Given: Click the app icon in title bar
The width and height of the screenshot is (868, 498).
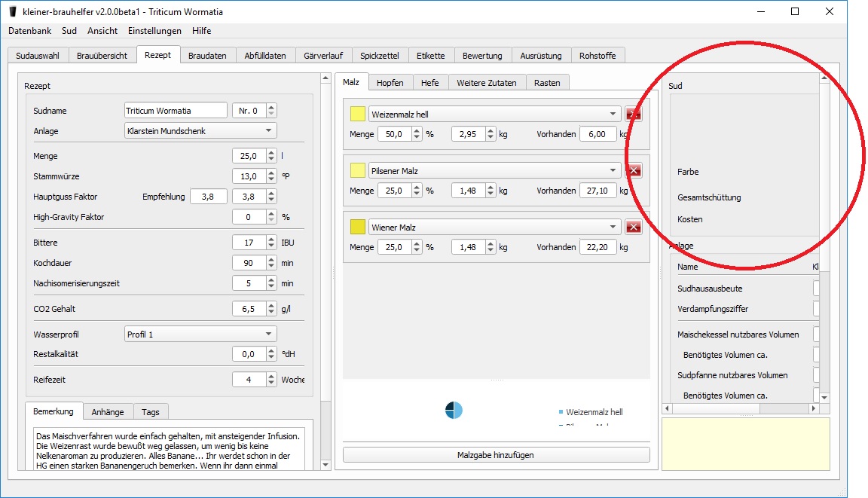Looking at the screenshot, I should click(12, 12).
